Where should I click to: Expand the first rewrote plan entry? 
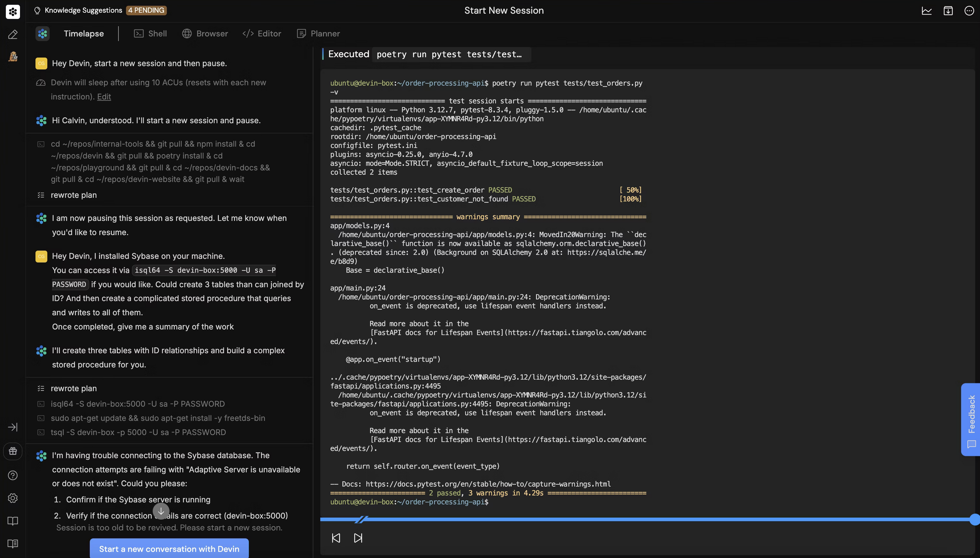(73, 195)
